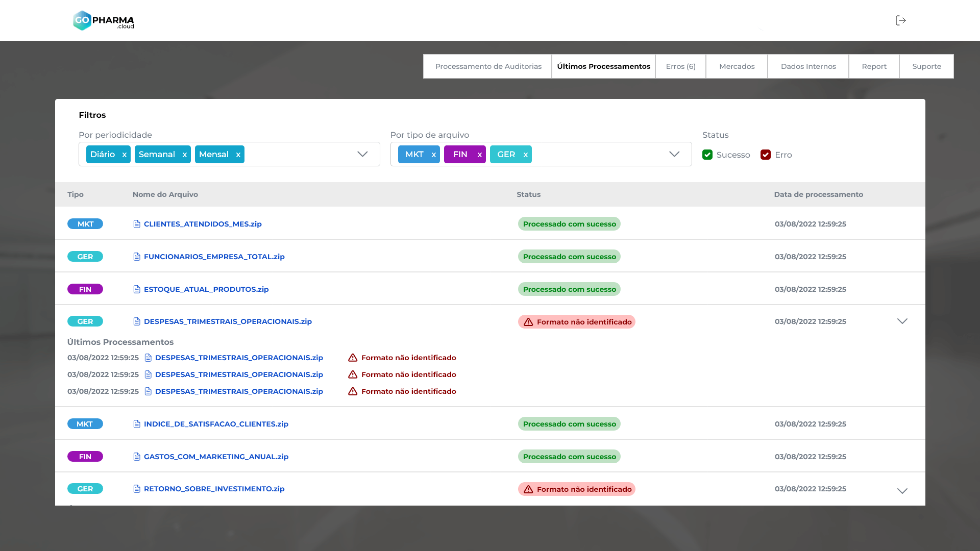
Task: Open ESTOQUE_ATUAL_PRODUTOS.zip file link
Action: [206, 289]
